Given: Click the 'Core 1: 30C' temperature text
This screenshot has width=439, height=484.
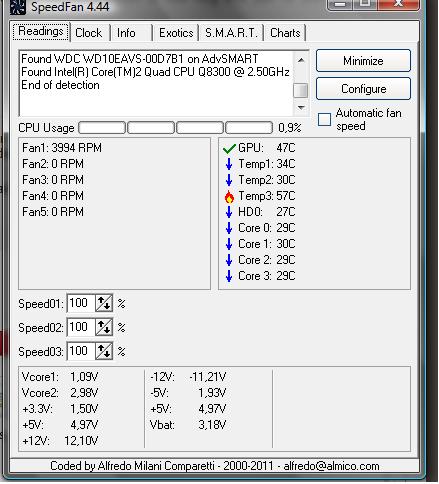Looking at the screenshot, I should 267,244.
